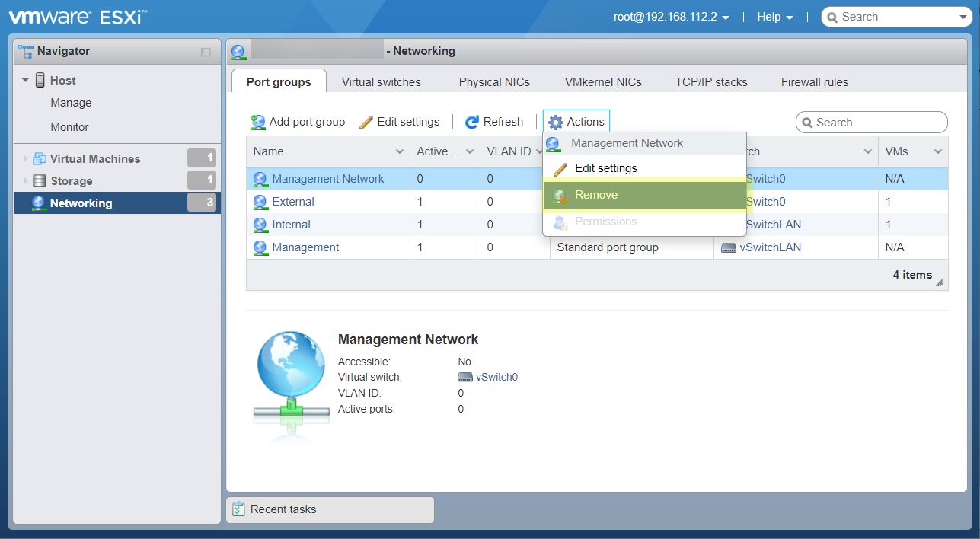Choose Remove from the Actions menu
This screenshot has width=980, height=539.
tap(644, 195)
